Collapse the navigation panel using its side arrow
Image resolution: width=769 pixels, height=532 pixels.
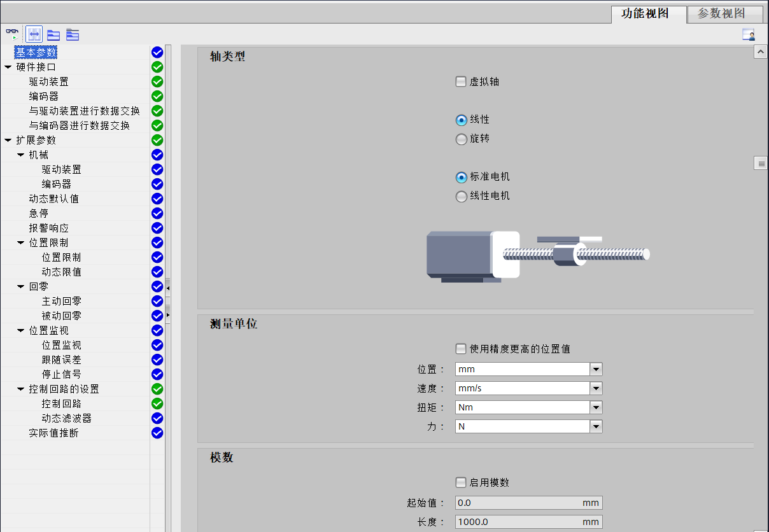tap(167, 287)
